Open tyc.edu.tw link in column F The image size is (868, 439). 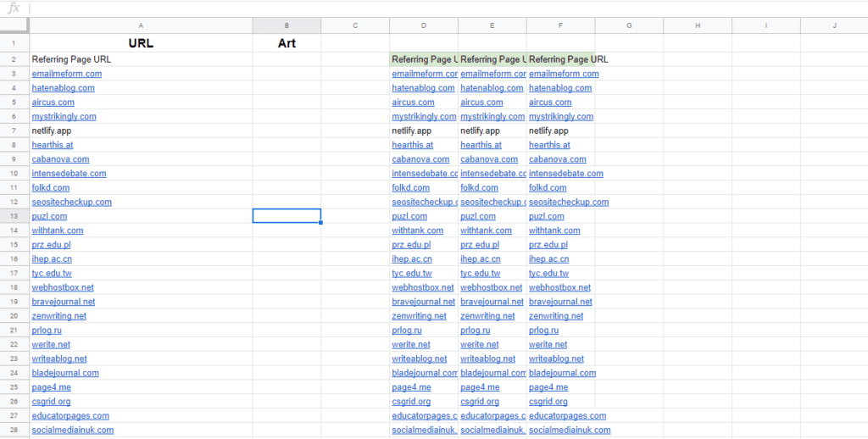549,274
